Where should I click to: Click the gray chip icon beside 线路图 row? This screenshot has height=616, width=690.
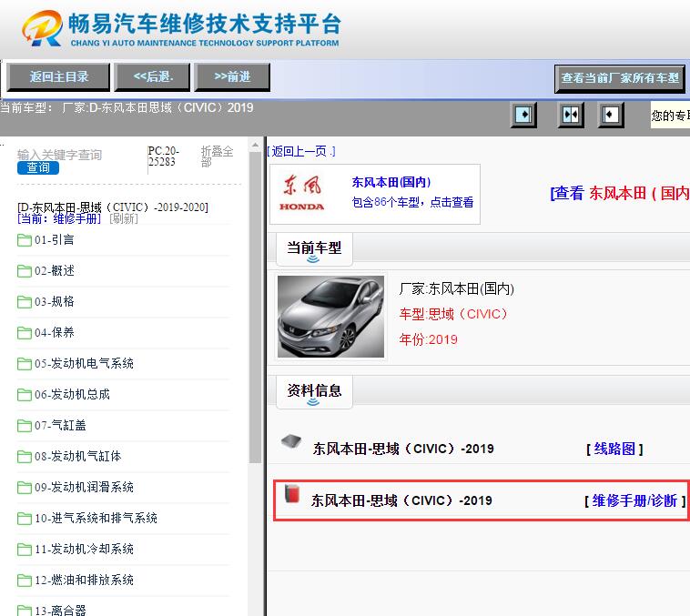(x=291, y=441)
